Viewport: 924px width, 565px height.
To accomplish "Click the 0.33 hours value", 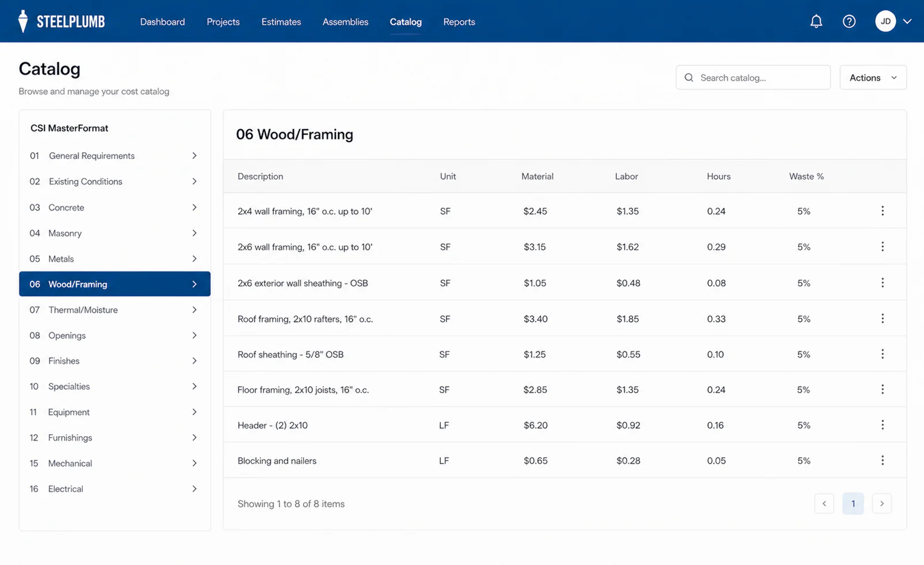I will pos(716,319).
